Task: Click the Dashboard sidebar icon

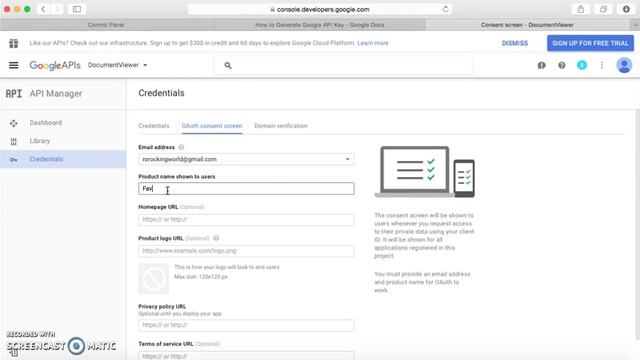Action: [13, 123]
